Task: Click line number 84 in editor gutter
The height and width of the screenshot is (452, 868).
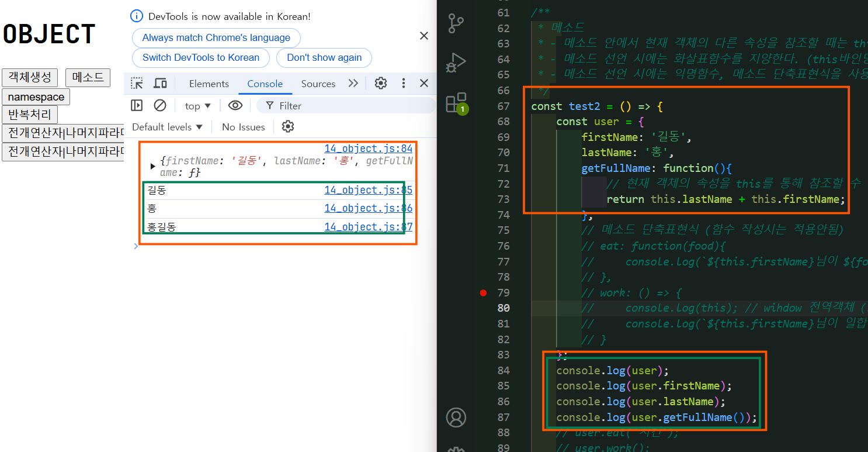Action: 504,370
